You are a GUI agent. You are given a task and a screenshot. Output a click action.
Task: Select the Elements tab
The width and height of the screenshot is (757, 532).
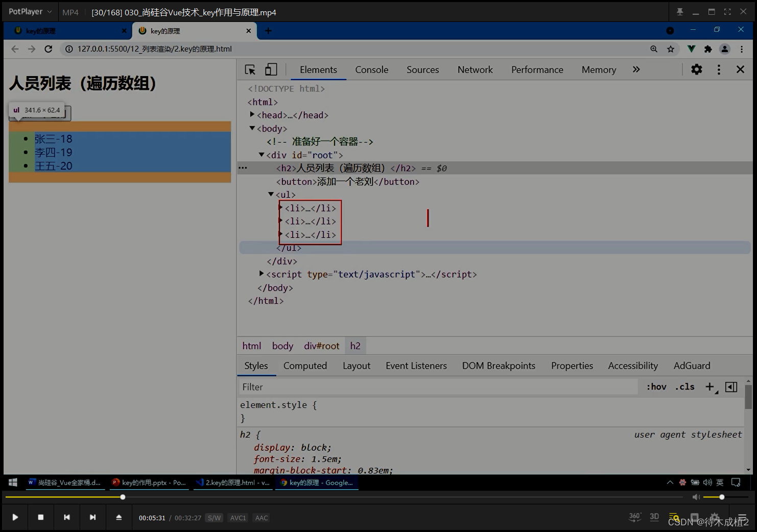tap(318, 70)
